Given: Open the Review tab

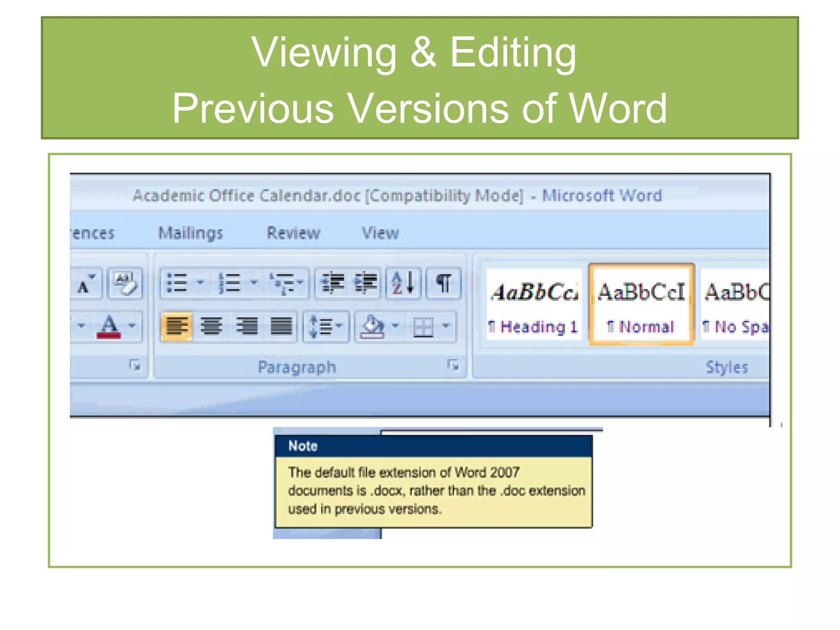Looking at the screenshot, I should pos(294,233).
